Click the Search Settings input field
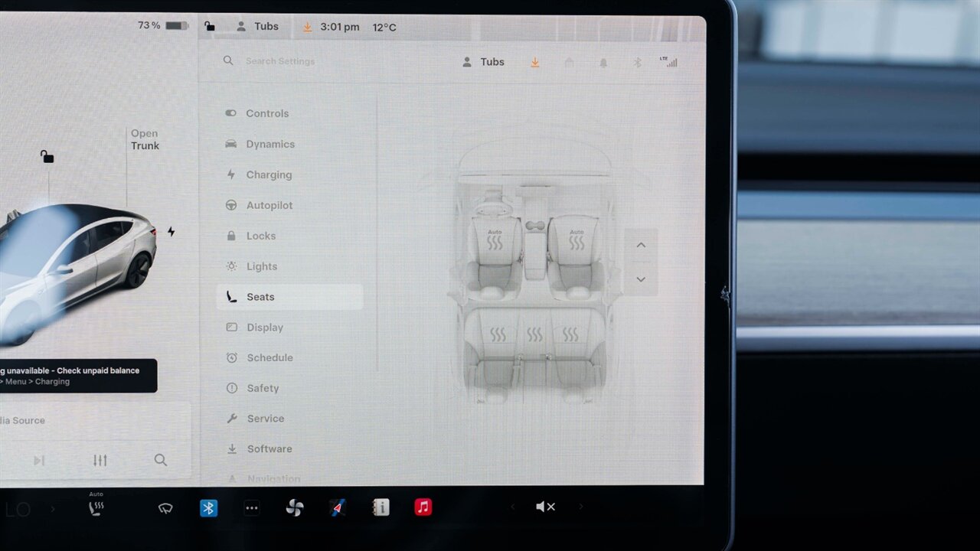Viewport: 980px width, 551px height. click(280, 60)
